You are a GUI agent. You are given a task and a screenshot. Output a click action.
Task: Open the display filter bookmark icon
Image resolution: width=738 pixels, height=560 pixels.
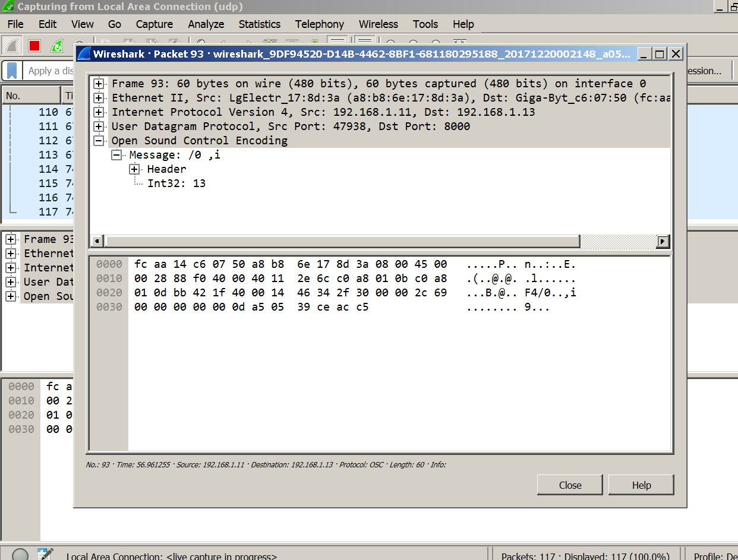point(12,71)
